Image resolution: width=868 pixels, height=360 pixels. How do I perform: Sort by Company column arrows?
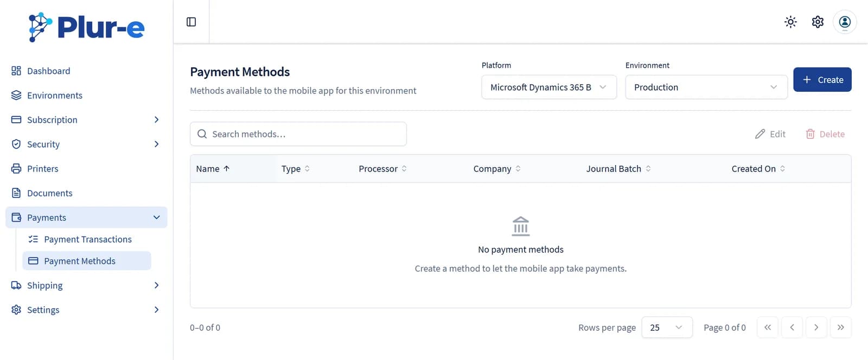click(518, 168)
